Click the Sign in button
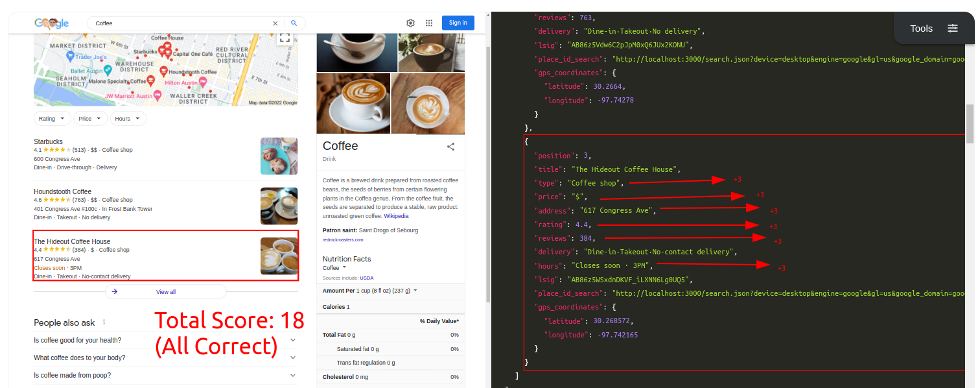 coord(458,23)
